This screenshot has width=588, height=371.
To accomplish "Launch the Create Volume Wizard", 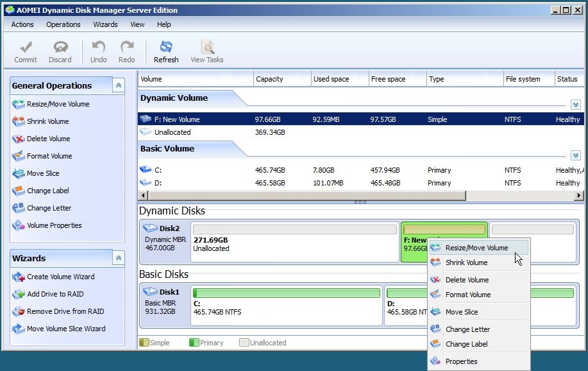I will 60,277.
